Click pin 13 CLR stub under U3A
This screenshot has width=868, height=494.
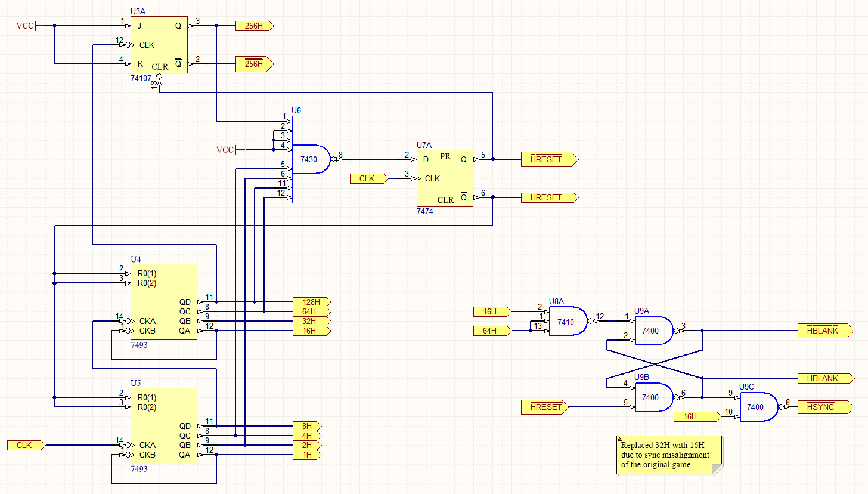(159, 83)
